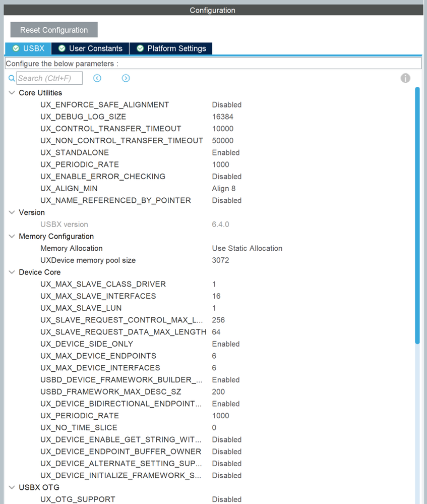Change UX_DEVICE_ALTERNATE_SETTING Disabled value
The image size is (427, 504).
(226, 464)
